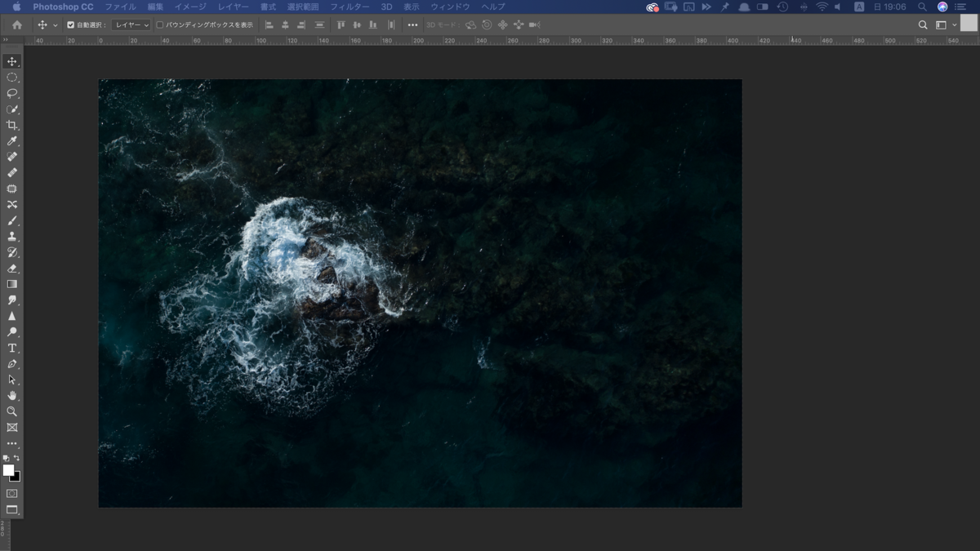Select the Zoom tool in toolbox
Image resolution: width=980 pixels, height=551 pixels.
(x=12, y=411)
